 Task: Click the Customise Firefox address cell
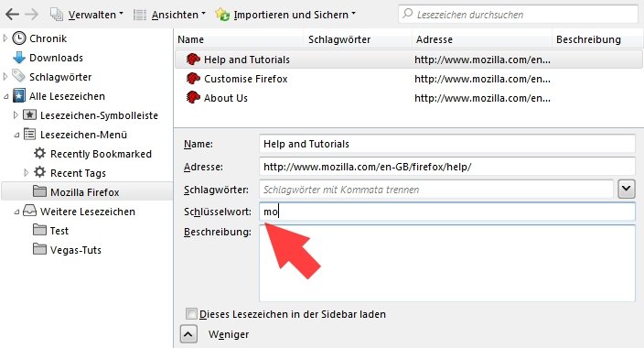tap(482, 79)
